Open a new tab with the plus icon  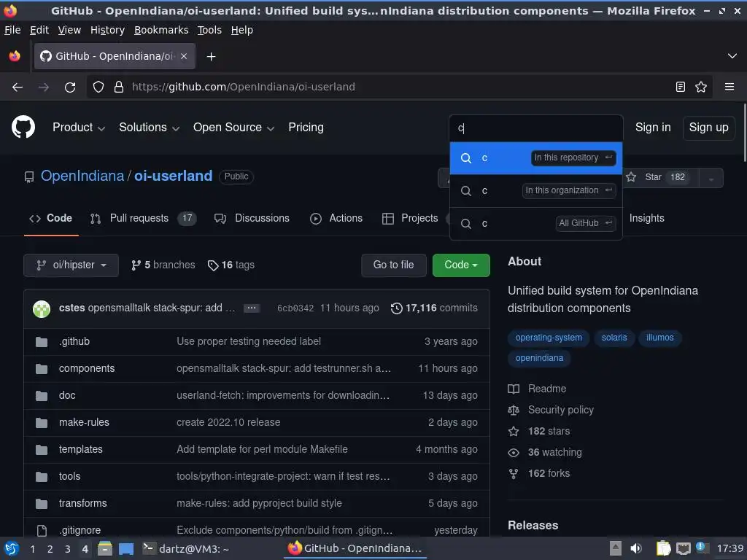(211, 57)
